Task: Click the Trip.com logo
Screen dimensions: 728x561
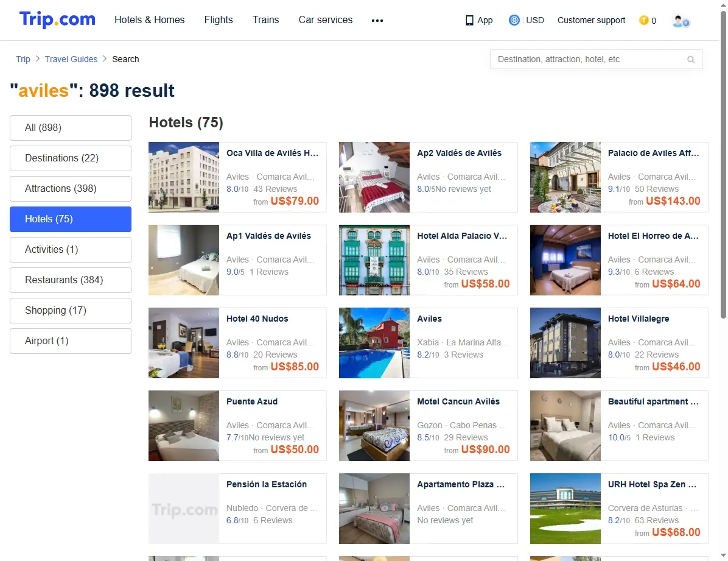Action: (x=57, y=19)
